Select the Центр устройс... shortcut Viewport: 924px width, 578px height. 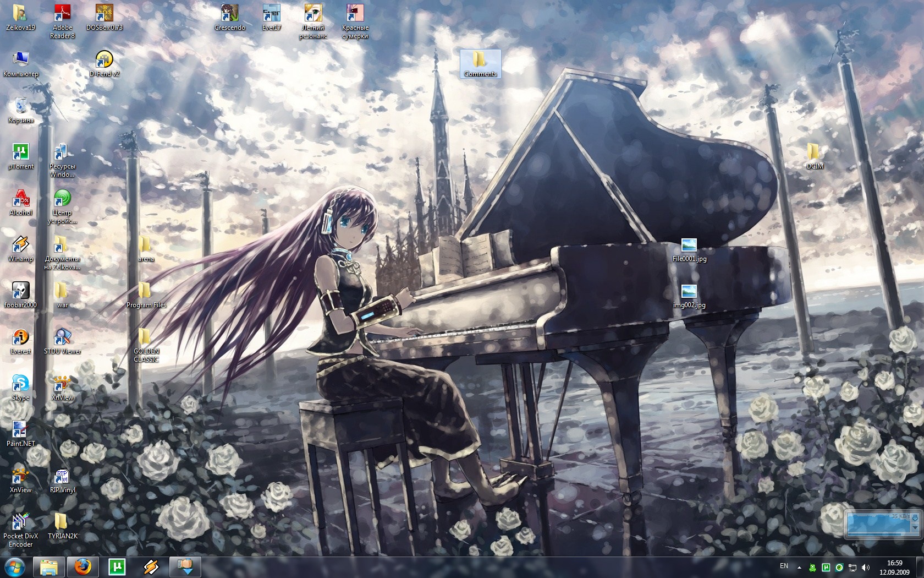[62, 206]
